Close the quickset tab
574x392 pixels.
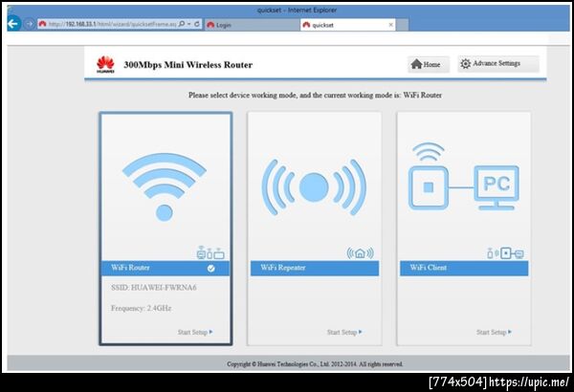click(x=390, y=25)
